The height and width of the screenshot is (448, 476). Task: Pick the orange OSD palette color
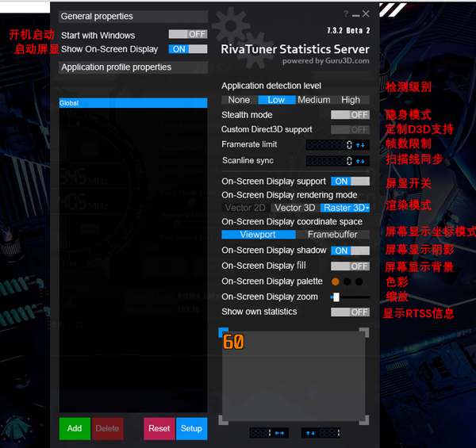336,281
